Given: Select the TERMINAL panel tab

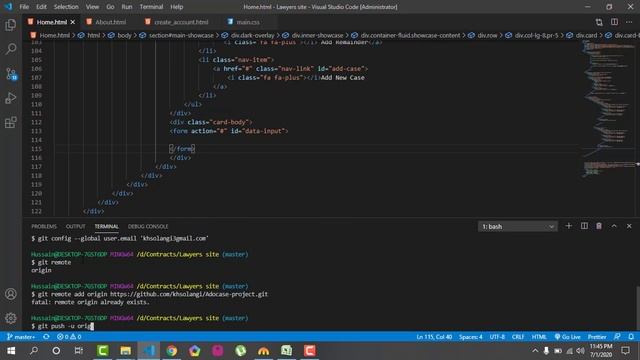Looking at the screenshot, I should point(107,226).
